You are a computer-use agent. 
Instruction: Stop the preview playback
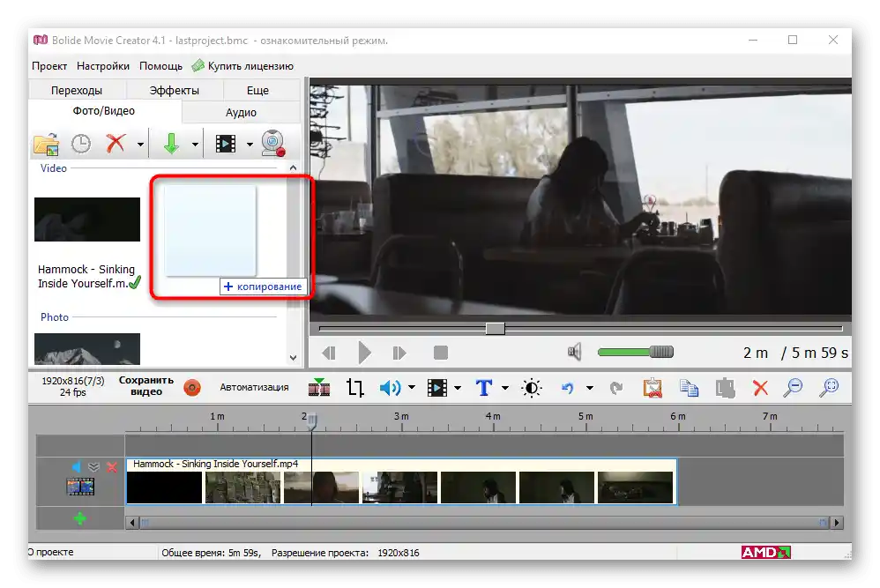point(441,353)
